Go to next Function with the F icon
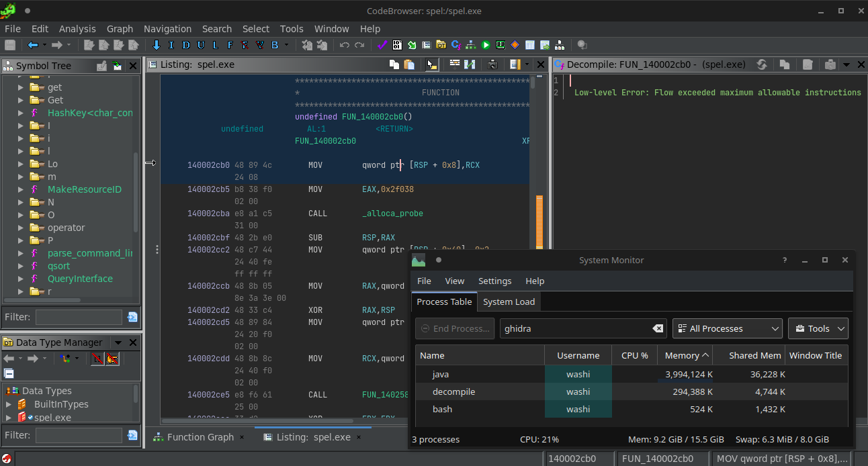868x466 pixels. [x=230, y=45]
